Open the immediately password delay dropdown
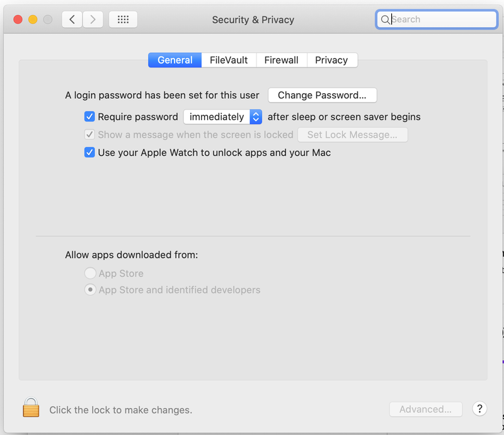This screenshot has height=435, width=504. point(222,116)
